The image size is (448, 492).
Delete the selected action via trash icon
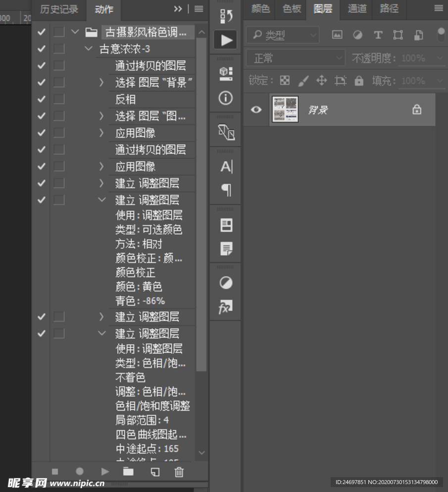(x=179, y=472)
